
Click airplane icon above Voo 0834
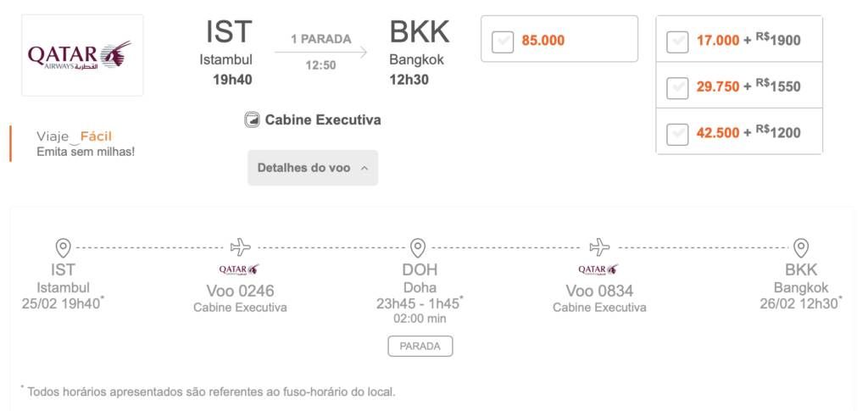click(x=599, y=247)
